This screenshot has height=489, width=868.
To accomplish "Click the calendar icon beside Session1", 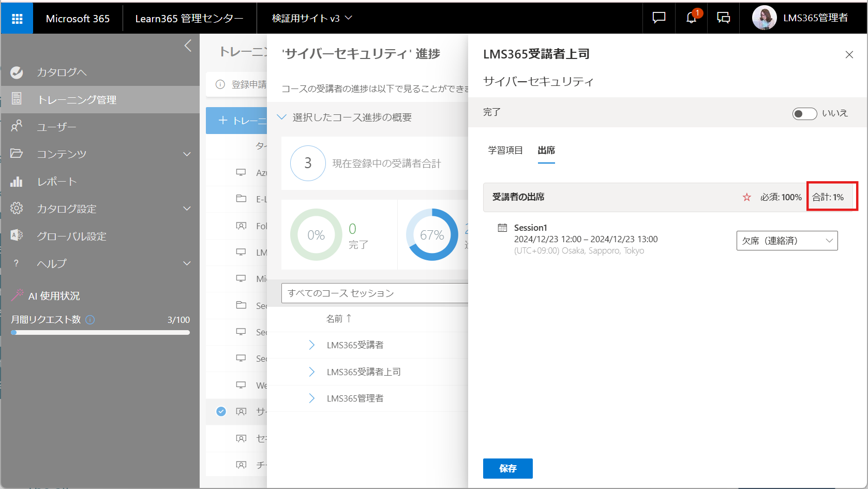I will point(502,228).
